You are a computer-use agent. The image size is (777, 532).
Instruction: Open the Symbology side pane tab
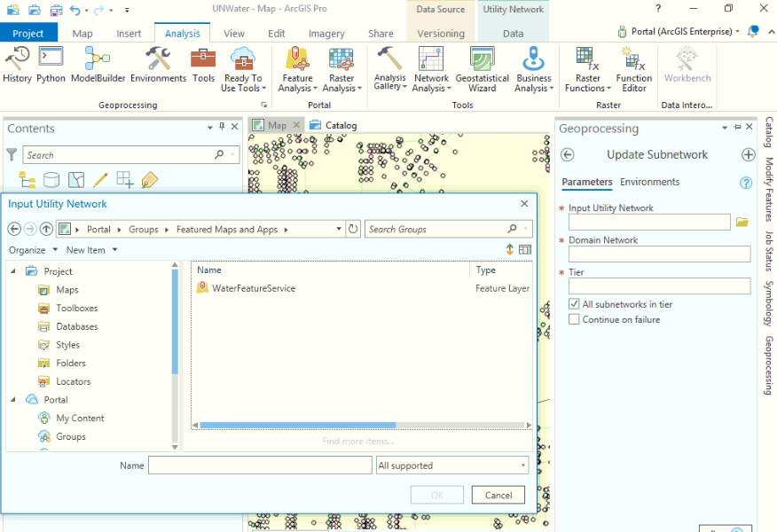click(x=769, y=303)
